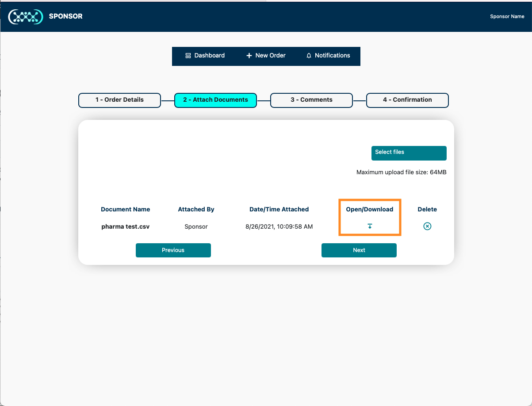Viewport: 532px width, 406px height.
Task: Click the Attached By column header
Action: [196, 210]
